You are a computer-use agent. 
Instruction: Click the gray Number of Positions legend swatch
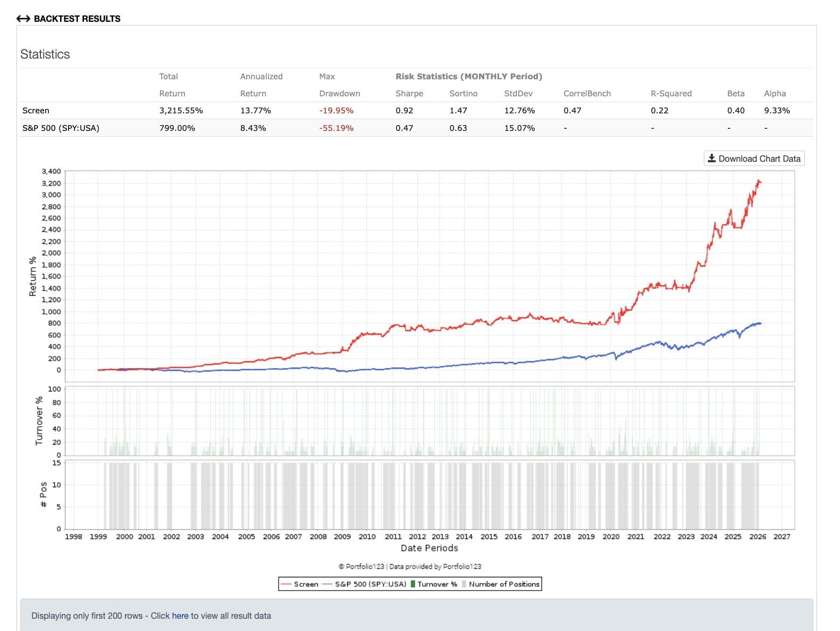464,584
